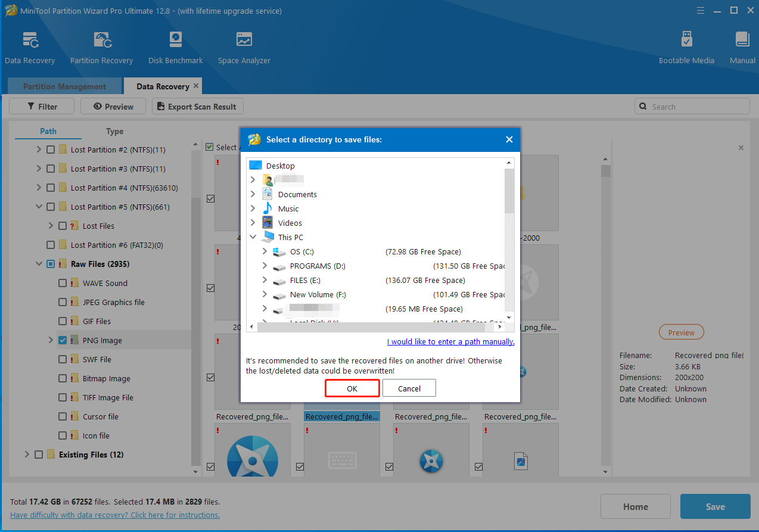
Task: Expand the Existing Files node
Action: coord(27,455)
